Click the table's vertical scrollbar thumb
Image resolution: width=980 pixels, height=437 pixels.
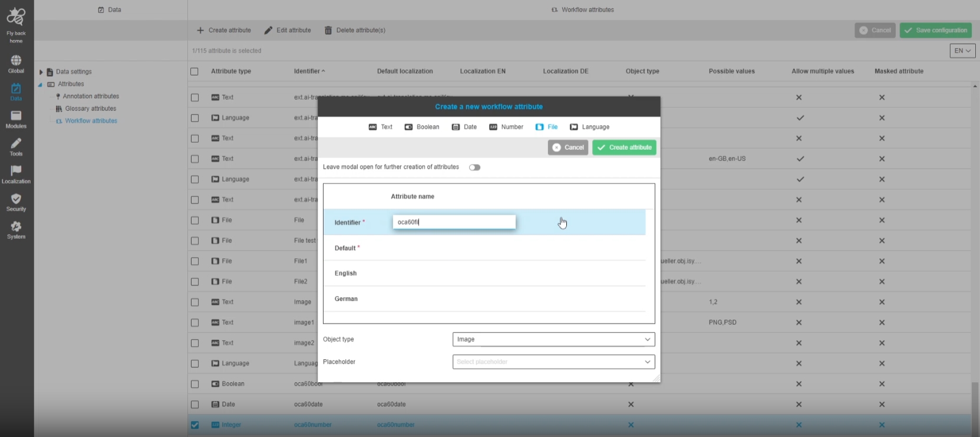coord(975,407)
